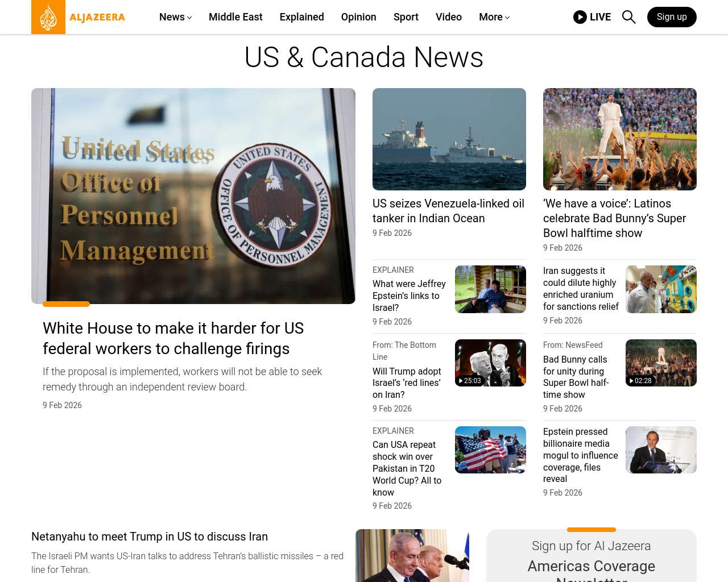Open the search magnifier icon

[628, 17]
